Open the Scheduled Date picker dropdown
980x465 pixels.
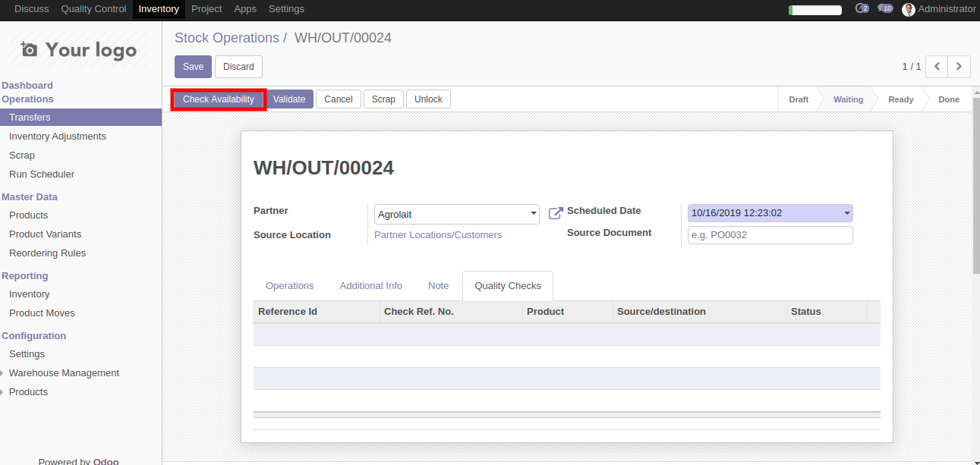coord(770,213)
